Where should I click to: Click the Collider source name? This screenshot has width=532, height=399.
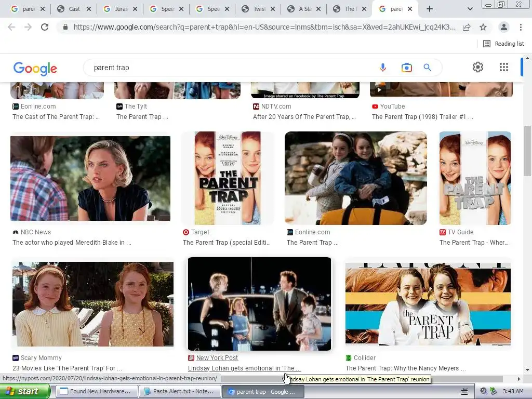(x=365, y=358)
